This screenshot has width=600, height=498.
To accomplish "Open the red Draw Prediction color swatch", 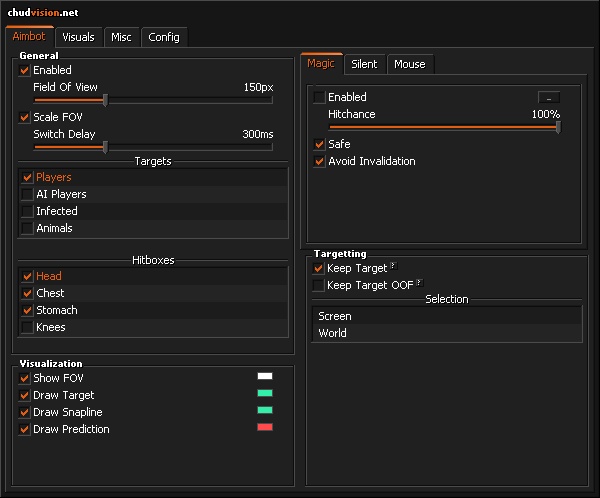I will pos(265,427).
